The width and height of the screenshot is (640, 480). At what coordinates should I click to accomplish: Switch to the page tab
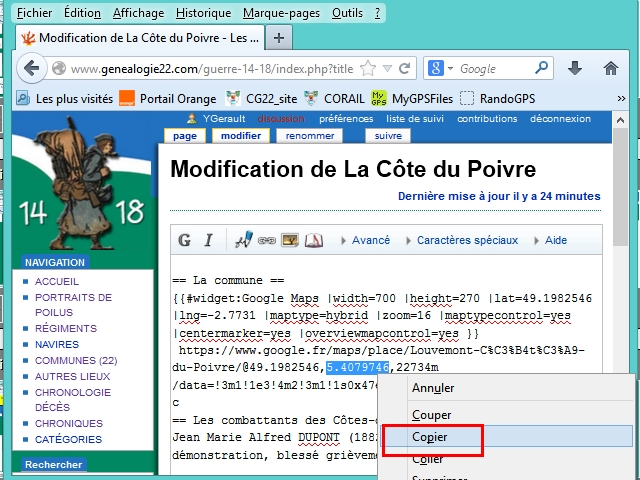pyautogui.click(x=184, y=136)
